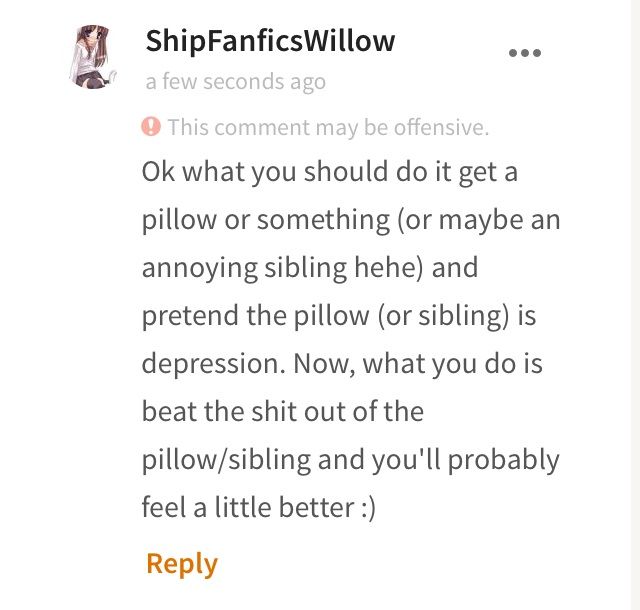Click the line 'pretend the pillow (or sibling) is'
This screenshot has height=610, width=640.
click(x=339, y=316)
